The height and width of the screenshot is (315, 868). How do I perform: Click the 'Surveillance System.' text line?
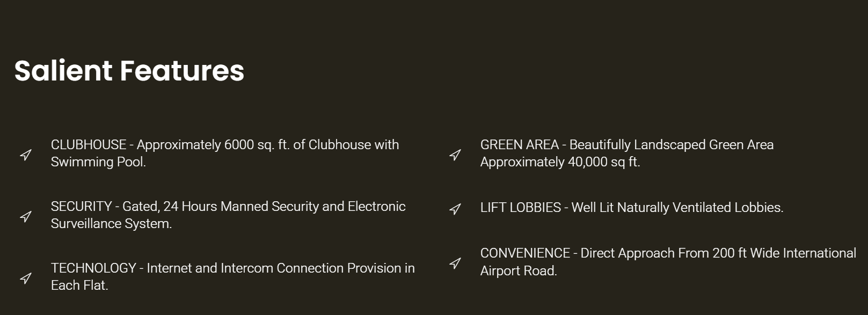(111, 224)
